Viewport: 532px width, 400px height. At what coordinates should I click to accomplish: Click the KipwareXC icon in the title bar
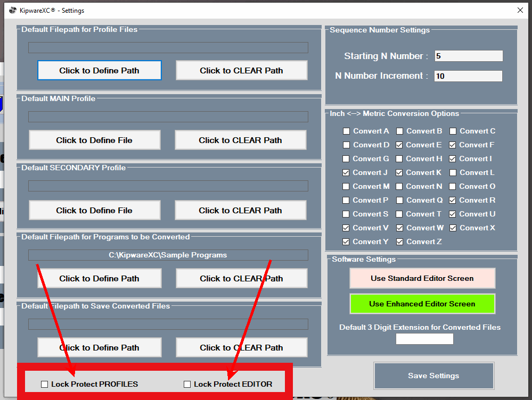pyautogui.click(x=12, y=10)
